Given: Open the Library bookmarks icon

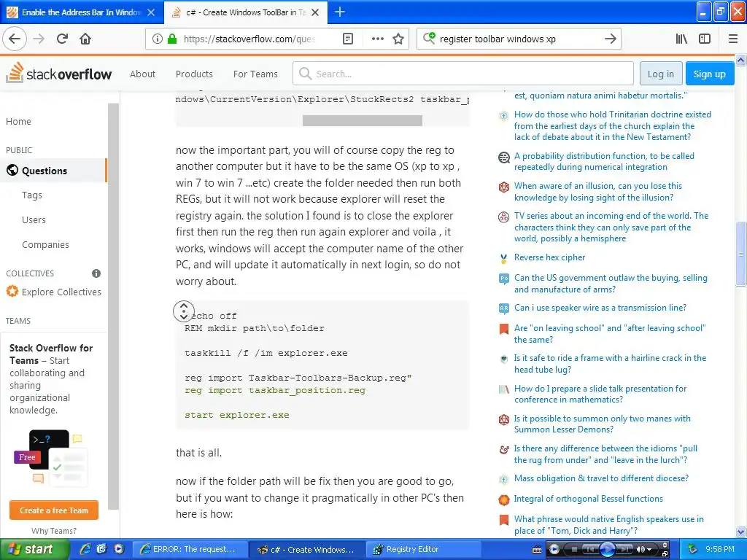Looking at the screenshot, I should (x=681, y=39).
